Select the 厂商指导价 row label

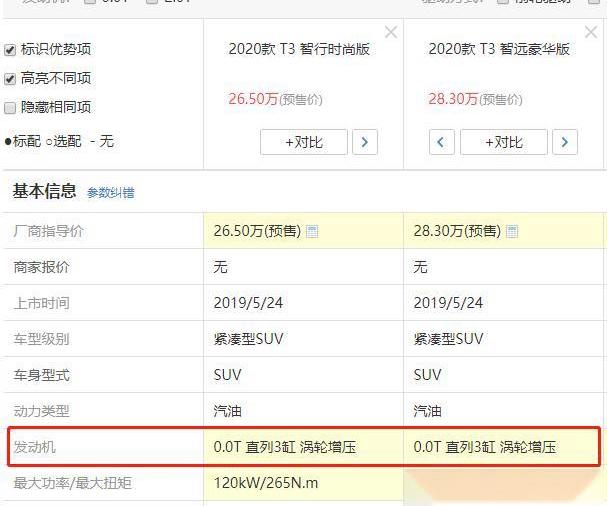(x=48, y=231)
